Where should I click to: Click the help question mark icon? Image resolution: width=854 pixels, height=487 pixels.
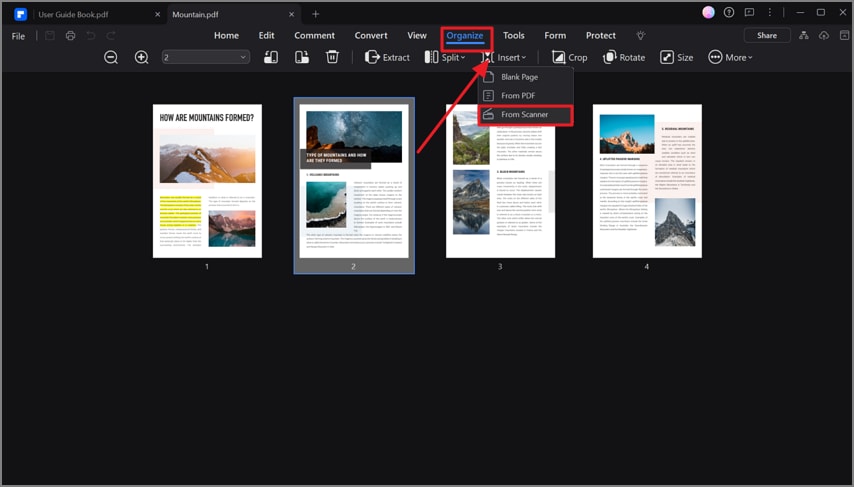pyautogui.click(x=729, y=12)
